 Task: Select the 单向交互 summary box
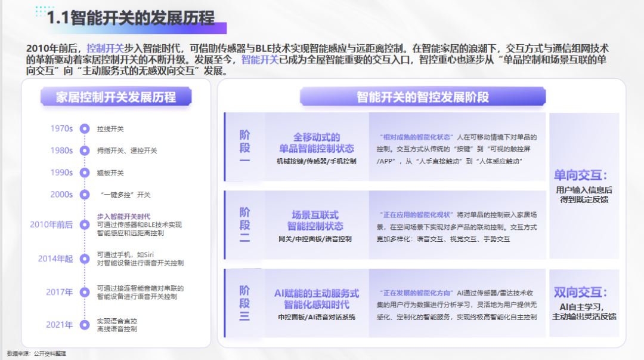[583, 186]
